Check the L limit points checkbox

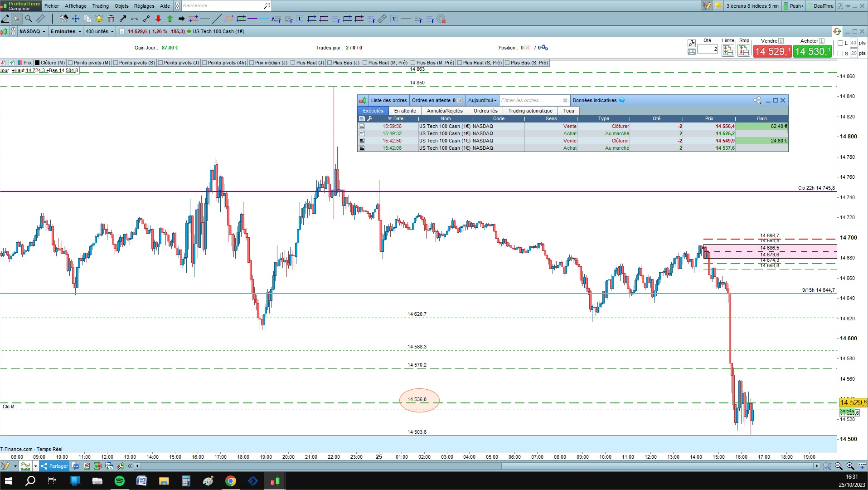click(840, 43)
